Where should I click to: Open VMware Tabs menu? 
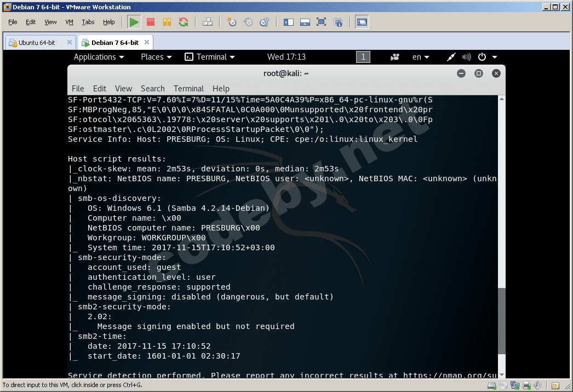point(88,22)
